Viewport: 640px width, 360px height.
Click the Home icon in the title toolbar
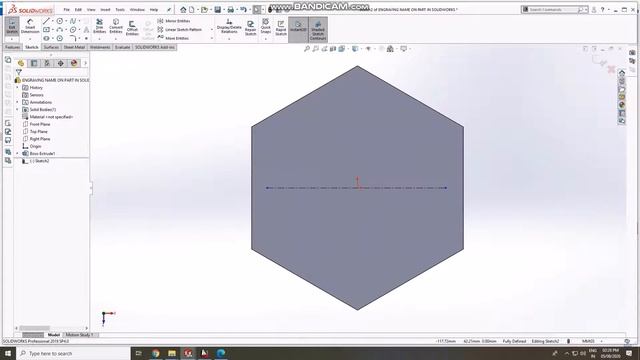tap(183, 9)
